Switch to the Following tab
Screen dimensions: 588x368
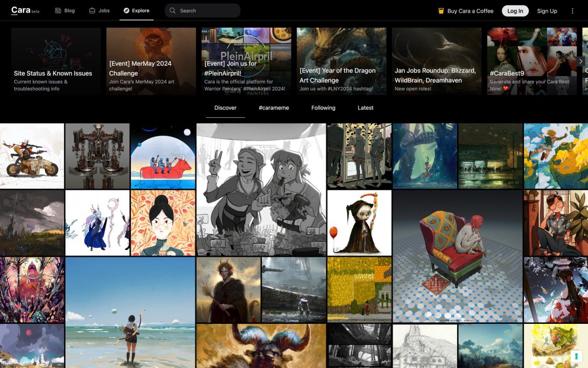[323, 108]
